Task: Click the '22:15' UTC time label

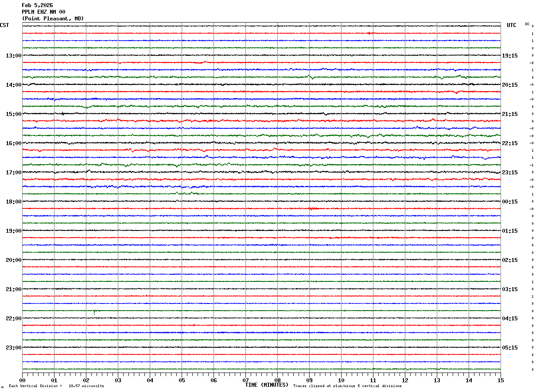Action: coord(509,143)
